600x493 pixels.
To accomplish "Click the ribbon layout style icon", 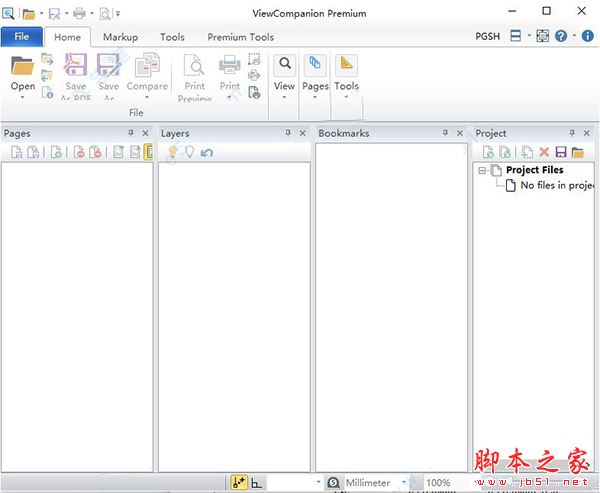I will (515, 36).
